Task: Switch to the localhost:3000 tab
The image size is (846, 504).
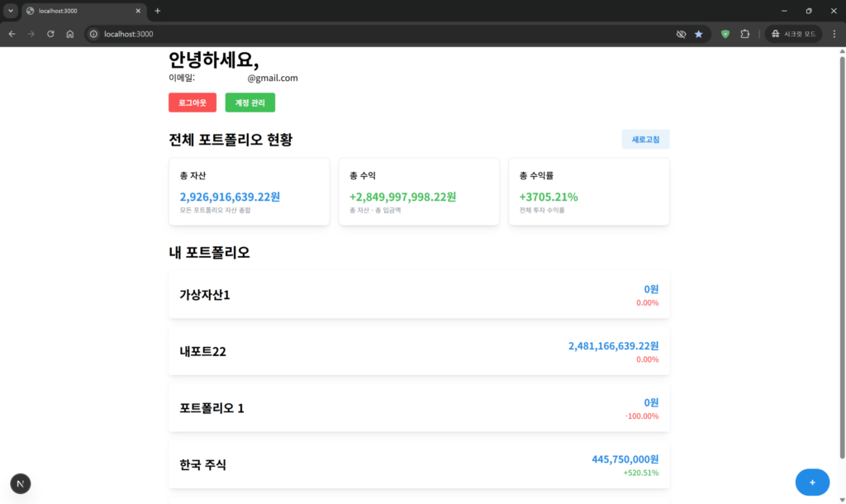Action: click(x=78, y=11)
